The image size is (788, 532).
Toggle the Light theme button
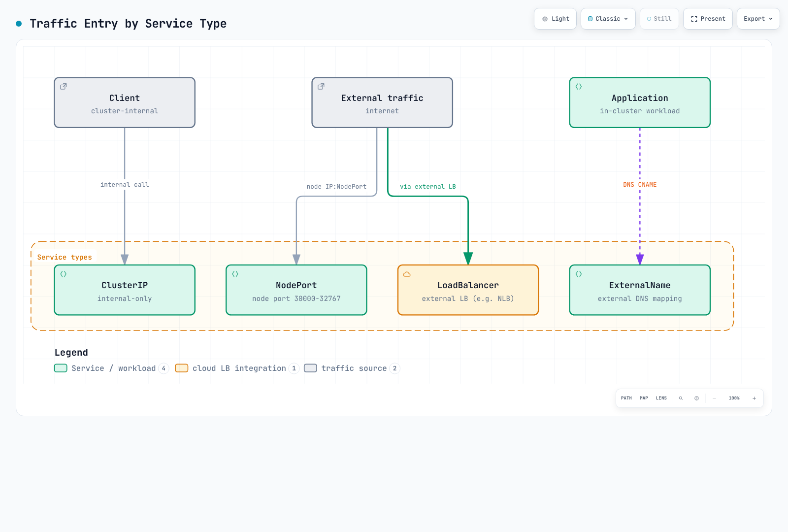pyautogui.click(x=555, y=19)
